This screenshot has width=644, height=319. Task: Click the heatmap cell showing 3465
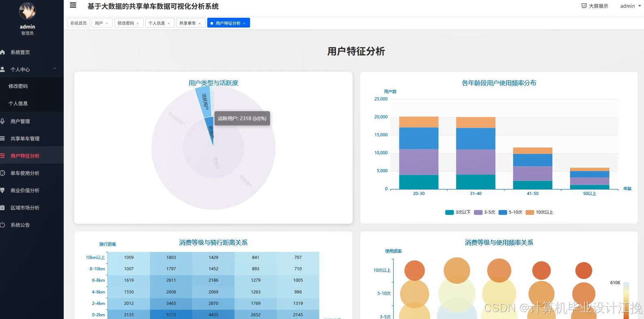click(171, 303)
